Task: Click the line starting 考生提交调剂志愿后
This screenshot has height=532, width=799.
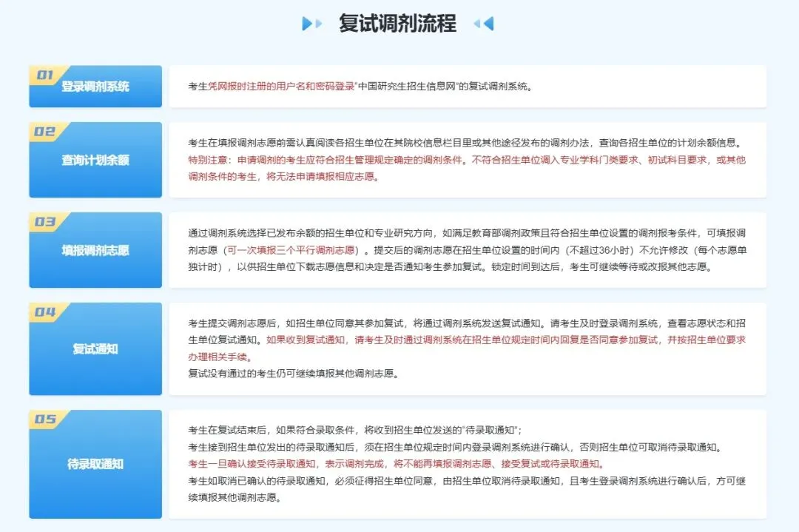Action: click(467, 323)
